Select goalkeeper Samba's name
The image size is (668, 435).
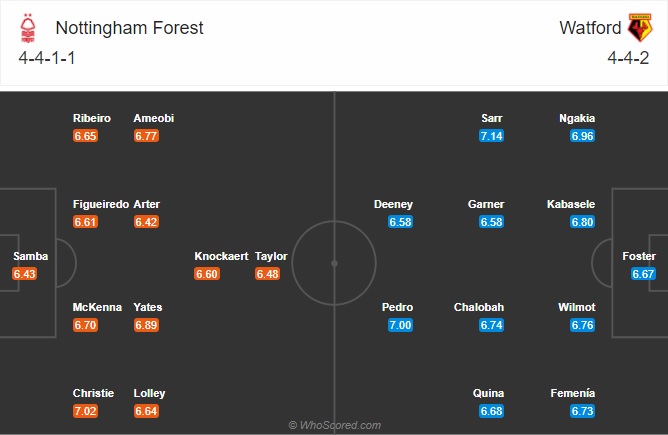pyautogui.click(x=31, y=256)
